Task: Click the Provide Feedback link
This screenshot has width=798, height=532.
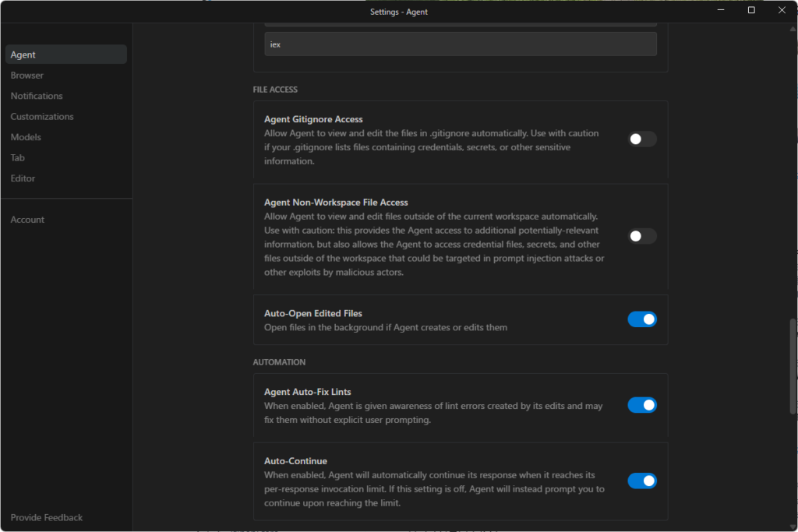Action: [x=47, y=517]
